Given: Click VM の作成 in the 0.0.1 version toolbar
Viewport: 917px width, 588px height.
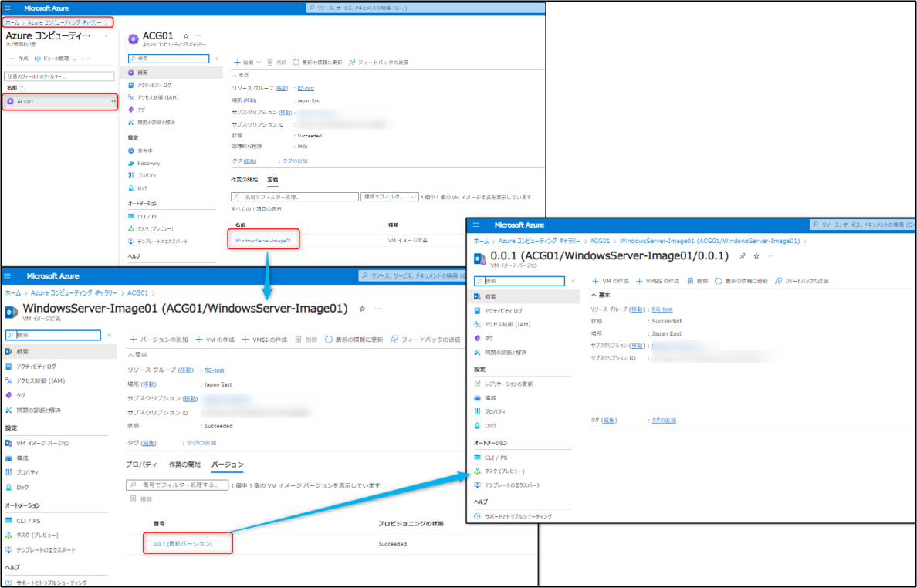Looking at the screenshot, I should coord(611,281).
